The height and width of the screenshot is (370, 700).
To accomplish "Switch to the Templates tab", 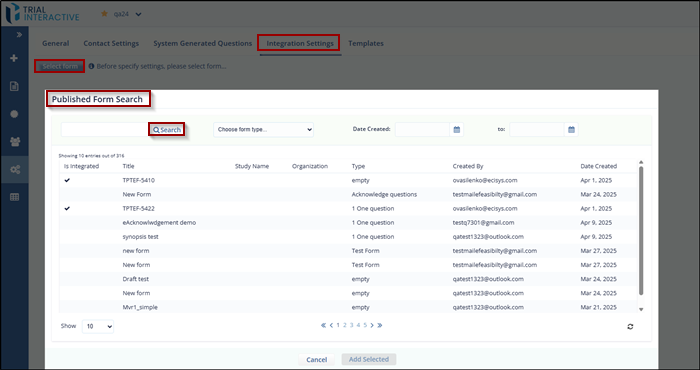I will tap(366, 43).
